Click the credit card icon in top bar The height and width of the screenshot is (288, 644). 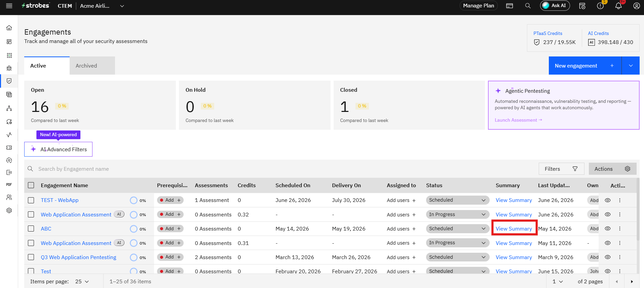point(509,6)
